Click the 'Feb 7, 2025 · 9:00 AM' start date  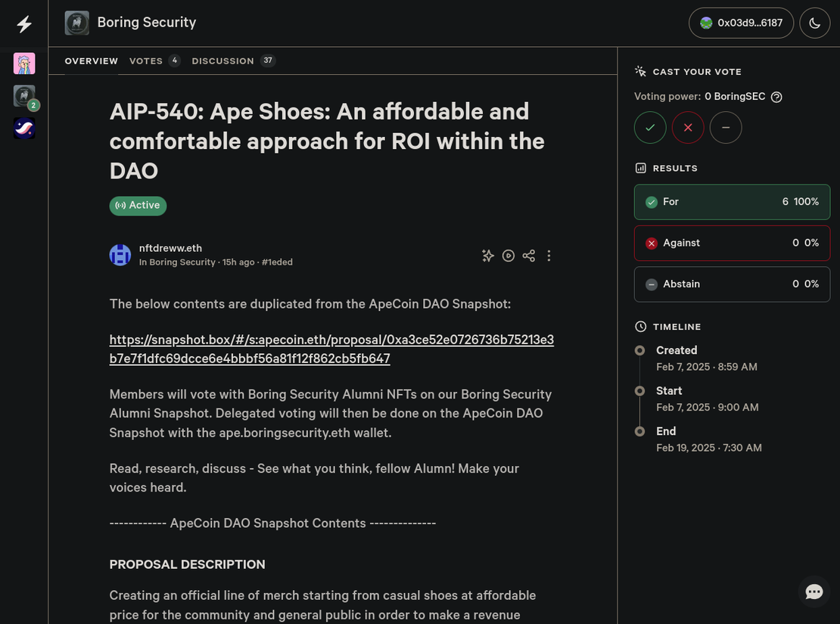[x=707, y=408]
